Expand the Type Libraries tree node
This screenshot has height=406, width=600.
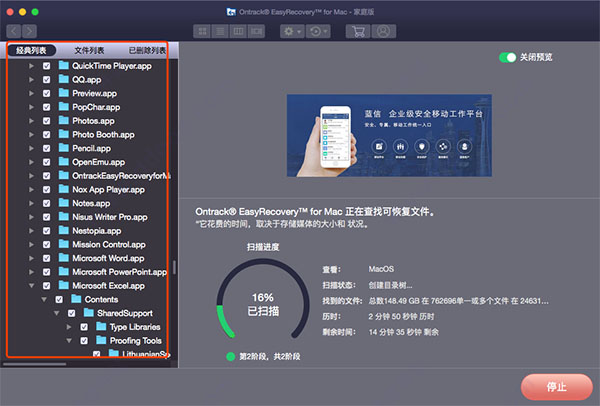[x=69, y=327]
